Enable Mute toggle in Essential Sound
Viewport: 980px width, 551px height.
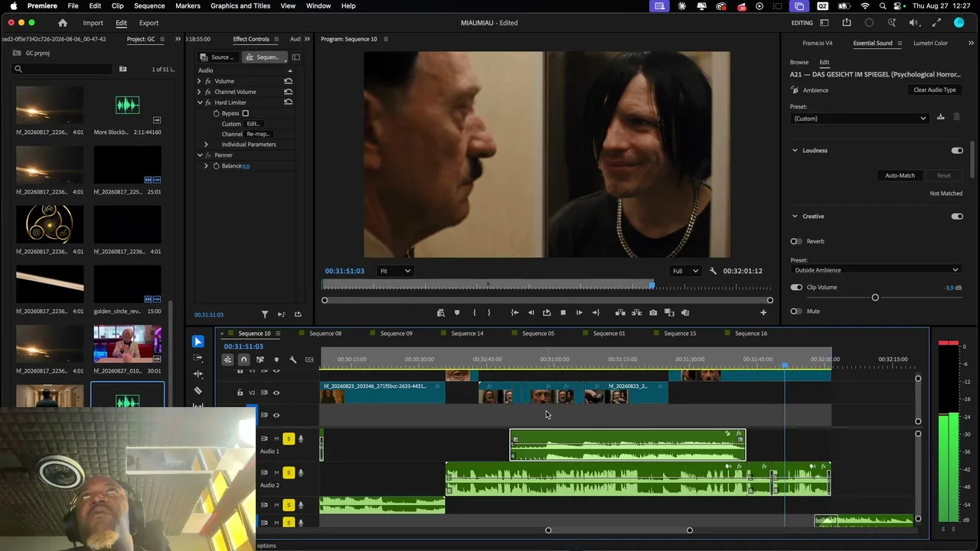(796, 311)
